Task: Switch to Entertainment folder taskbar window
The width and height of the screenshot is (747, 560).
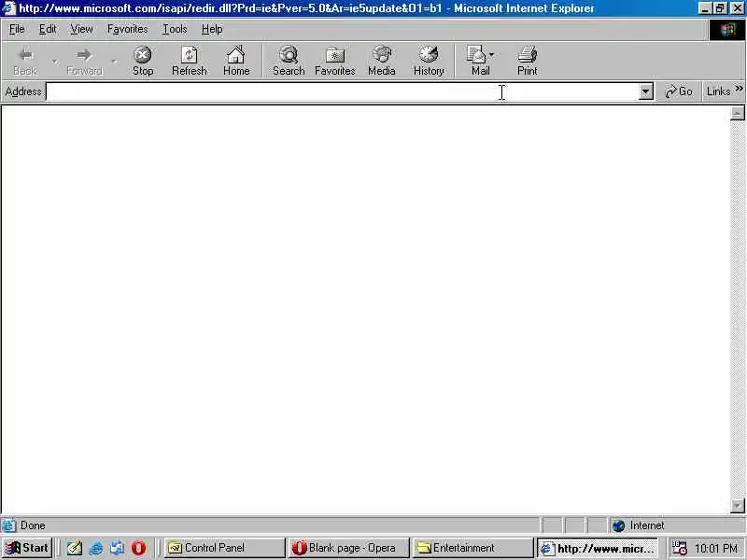Action: (472, 548)
